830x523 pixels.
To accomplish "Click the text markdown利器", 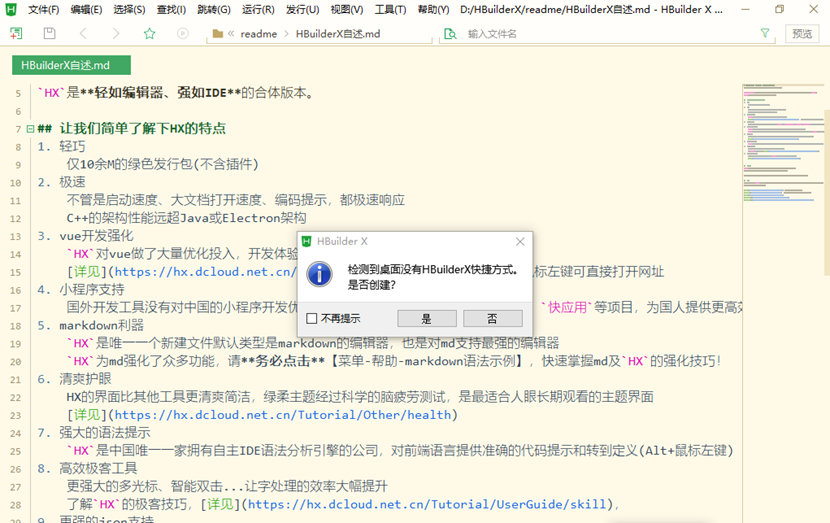I will [102, 325].
